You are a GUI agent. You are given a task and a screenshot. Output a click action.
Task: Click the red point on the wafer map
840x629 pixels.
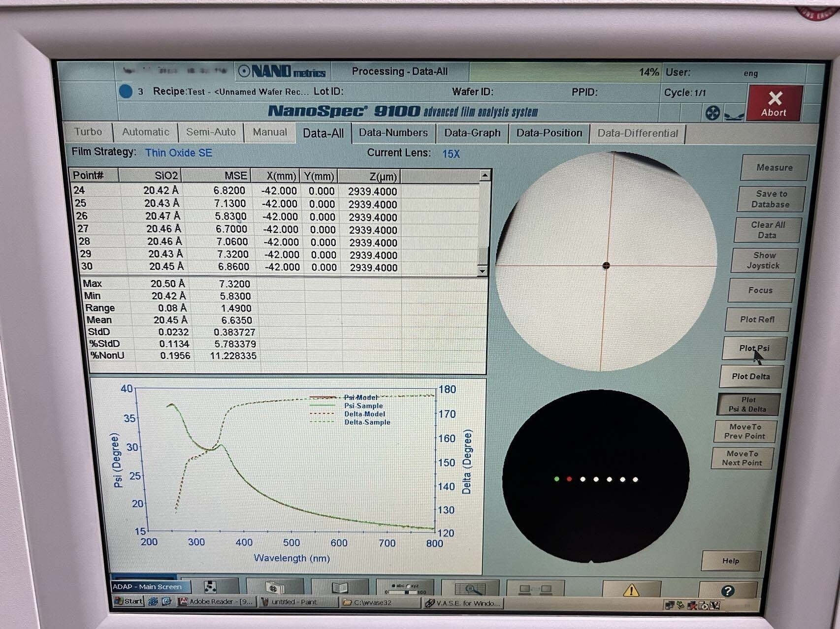(570, 479)
